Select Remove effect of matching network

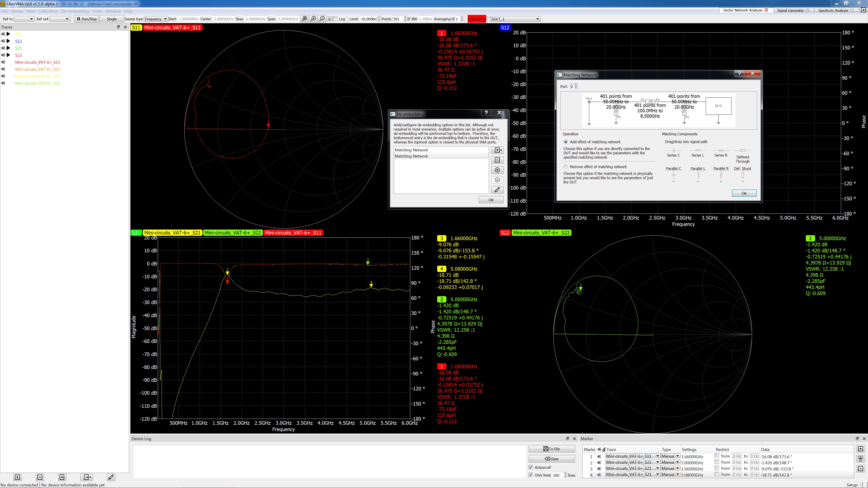(566, 167)
